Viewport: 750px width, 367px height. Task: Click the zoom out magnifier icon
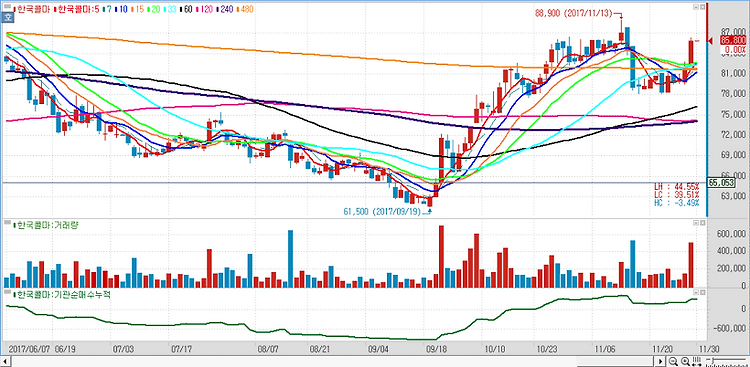(673, 361)
